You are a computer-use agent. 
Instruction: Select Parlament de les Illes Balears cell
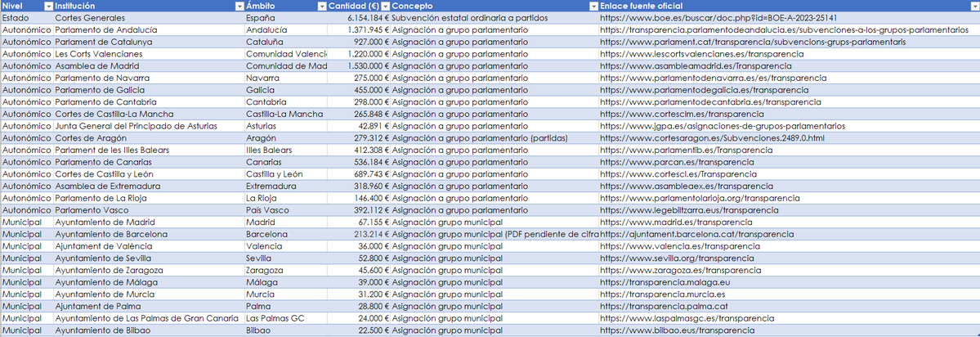[150, 150]
